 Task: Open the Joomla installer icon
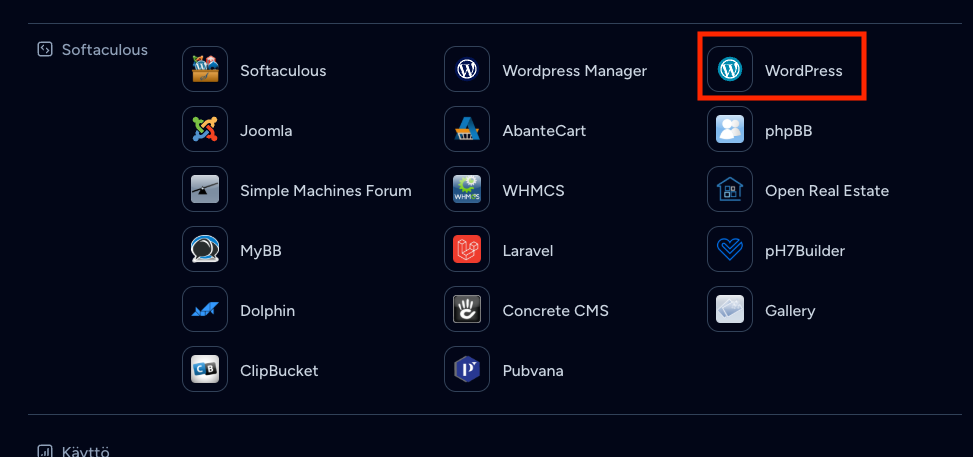[205, 129]
